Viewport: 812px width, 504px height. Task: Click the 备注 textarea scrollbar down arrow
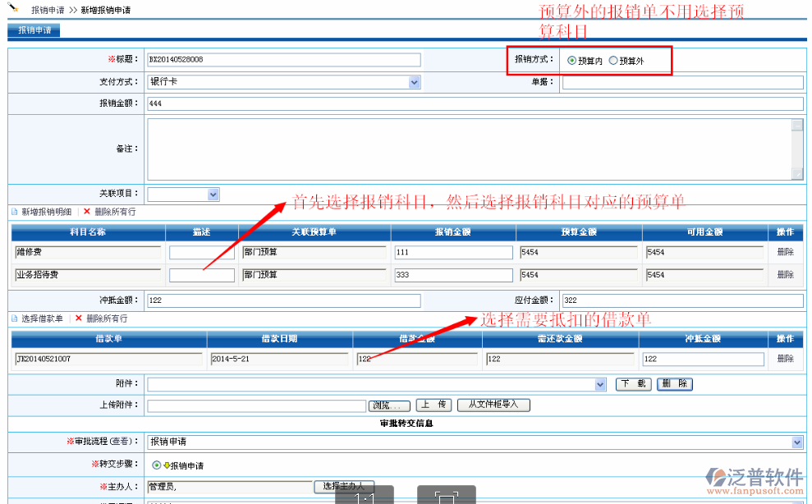coord(796,173)
